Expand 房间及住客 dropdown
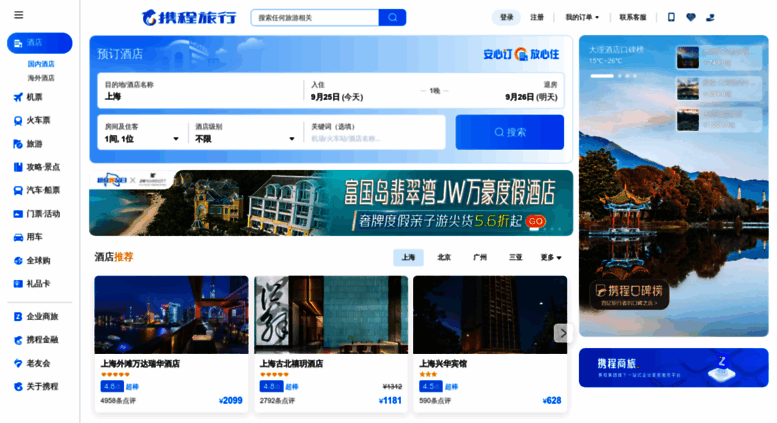Screen dimensions: 777x423 142,133
